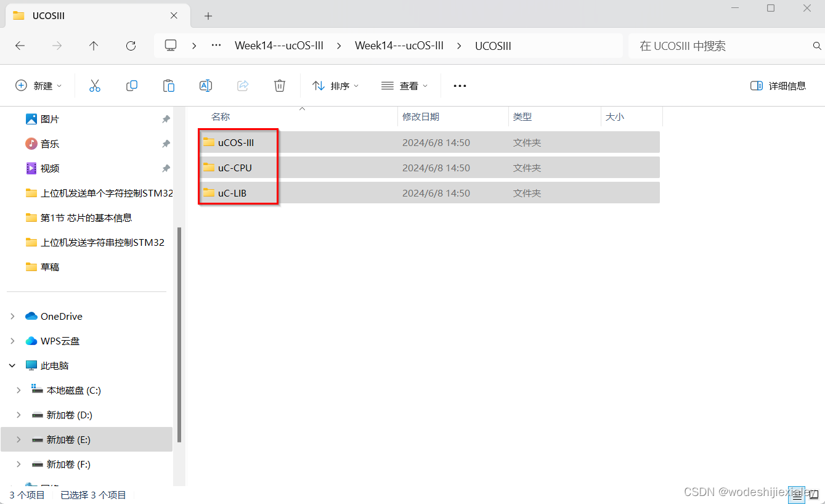Open the 查看 view dropdown
Viewport: 825px width, 504px height.
(404, 86)
